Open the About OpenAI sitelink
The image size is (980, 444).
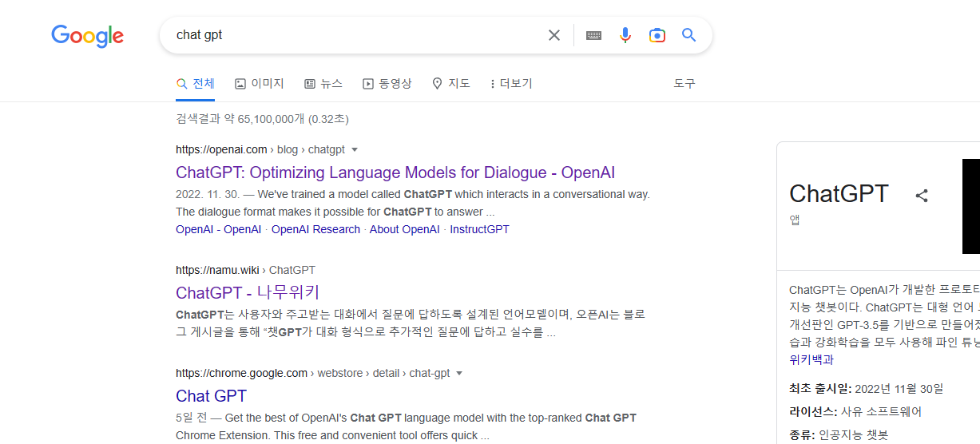[x=404, y=229]
